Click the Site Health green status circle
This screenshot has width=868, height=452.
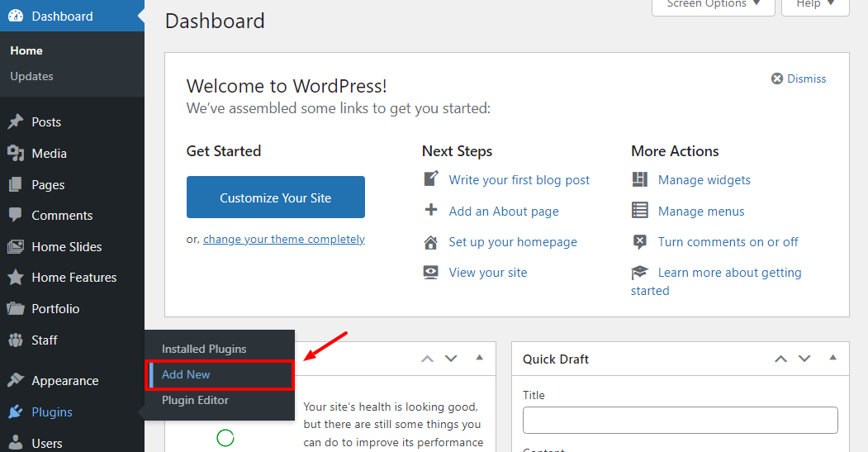click(x=225, y=438)
